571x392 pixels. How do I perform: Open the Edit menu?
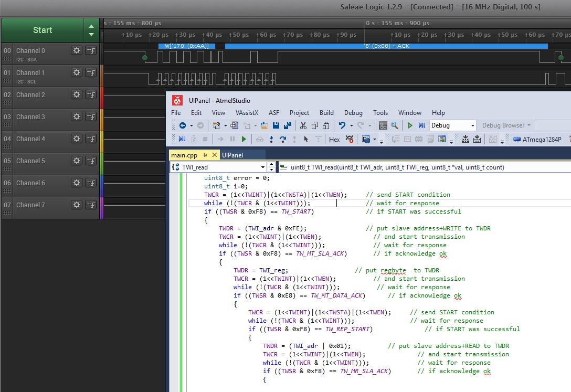click(x=196, y=113)
